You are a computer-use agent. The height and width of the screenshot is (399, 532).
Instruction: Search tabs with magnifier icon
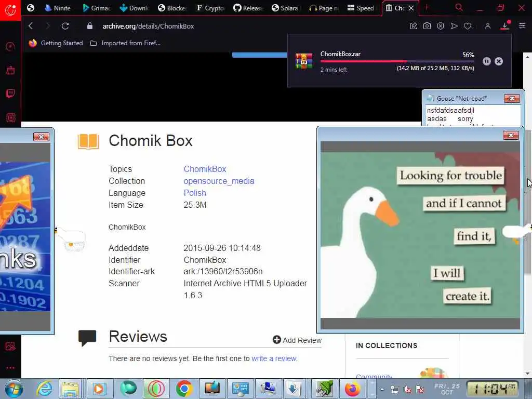click(x=459, y=8)
